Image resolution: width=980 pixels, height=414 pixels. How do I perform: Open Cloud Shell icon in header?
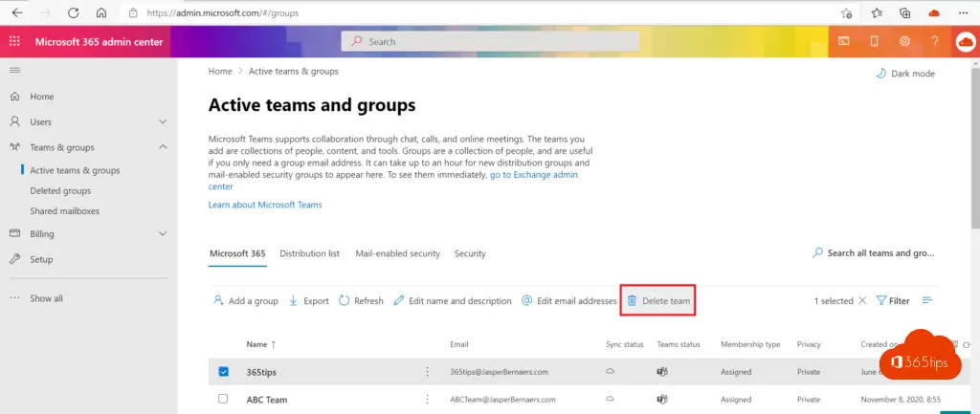pyautogui.click(x=844, y=42)
